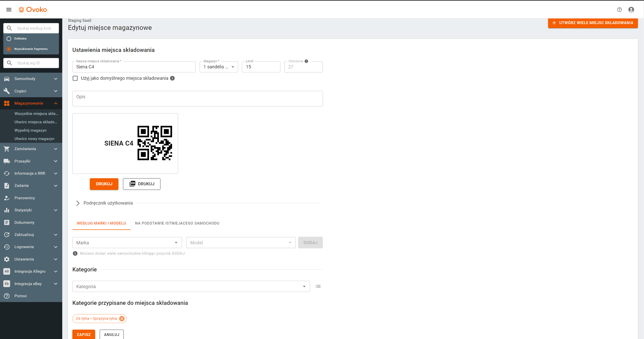
Task: Open the hamburger navigation menu
Action: (9, 10)
